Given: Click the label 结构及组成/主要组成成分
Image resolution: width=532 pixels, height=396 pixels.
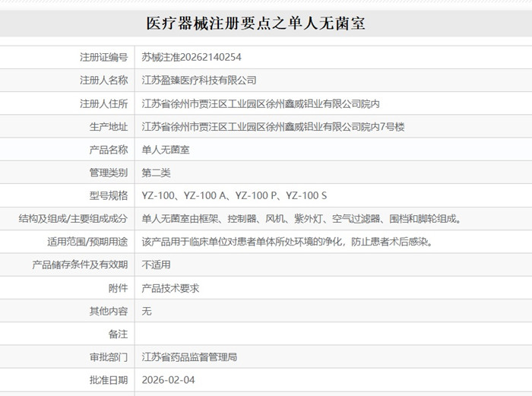Looking at the screenshot, I should (73, 219).
